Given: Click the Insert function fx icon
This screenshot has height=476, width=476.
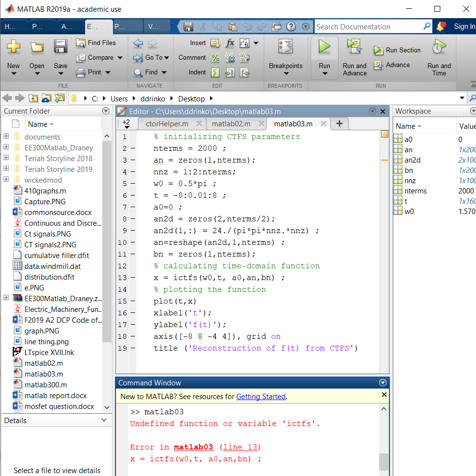Looking at the screenshot, I should click(230, 43).
